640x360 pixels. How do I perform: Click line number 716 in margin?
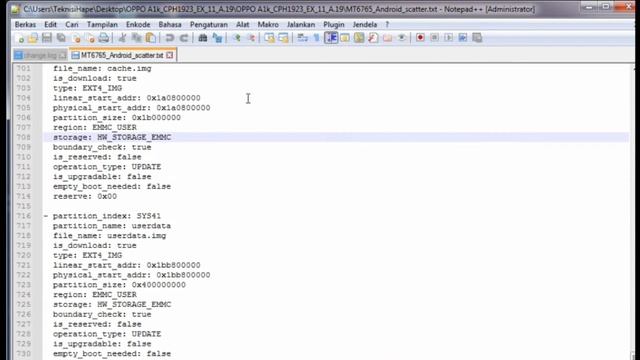pos(24,216)
